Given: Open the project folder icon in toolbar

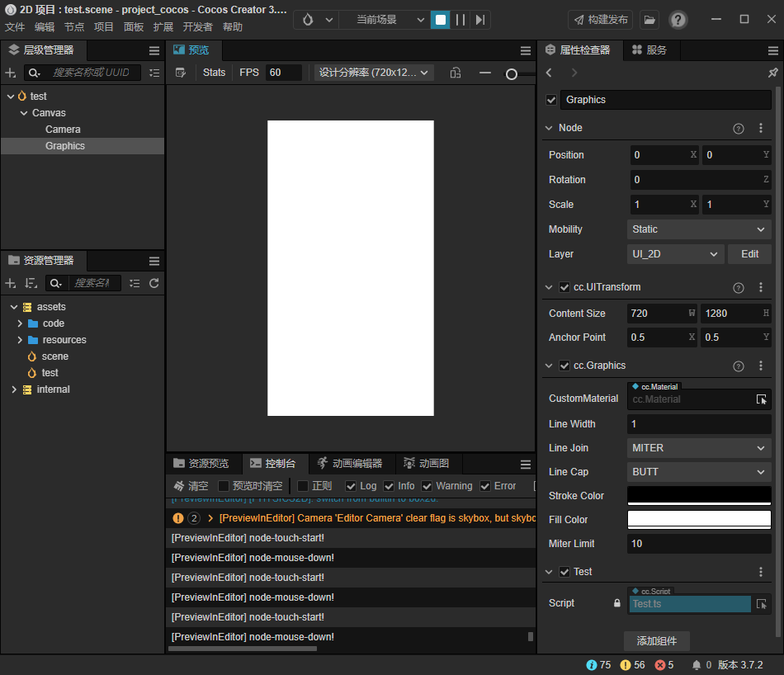Looking at the screenshot, I should click(649, 20).
